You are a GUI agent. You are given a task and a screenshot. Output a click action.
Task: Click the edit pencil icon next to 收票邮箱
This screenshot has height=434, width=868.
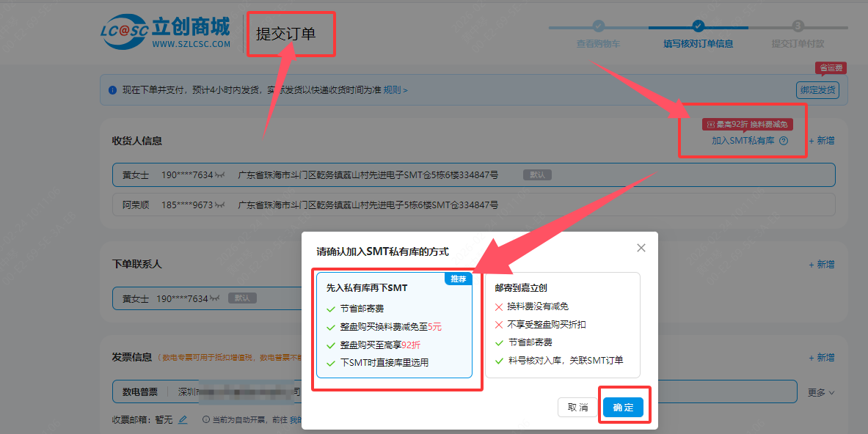pos(183,419)
